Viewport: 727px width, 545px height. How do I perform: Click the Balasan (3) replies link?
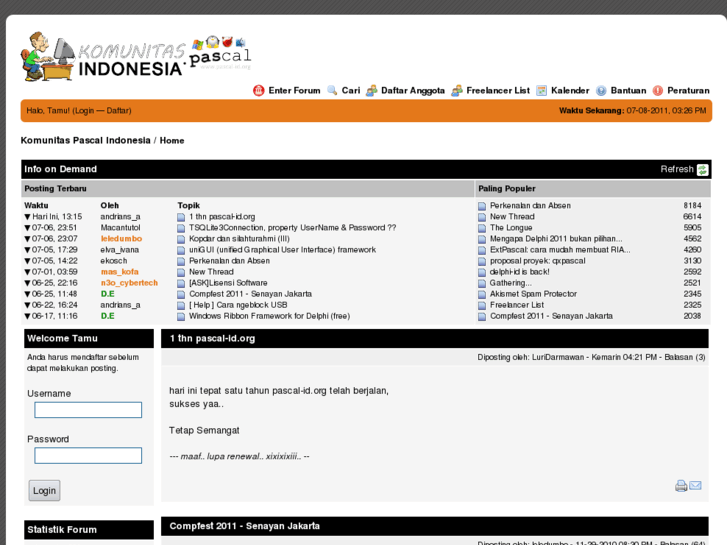(x=685, y=357)
